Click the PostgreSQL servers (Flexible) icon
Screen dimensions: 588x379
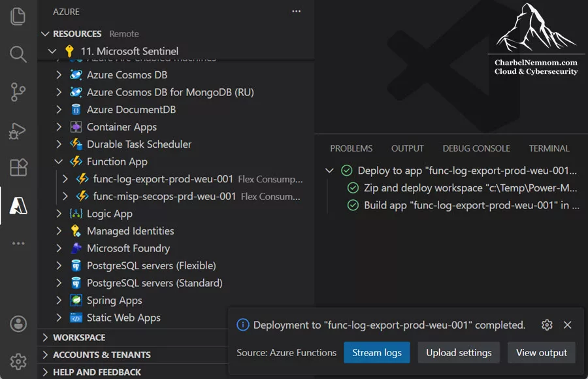[x=76, y=266]
